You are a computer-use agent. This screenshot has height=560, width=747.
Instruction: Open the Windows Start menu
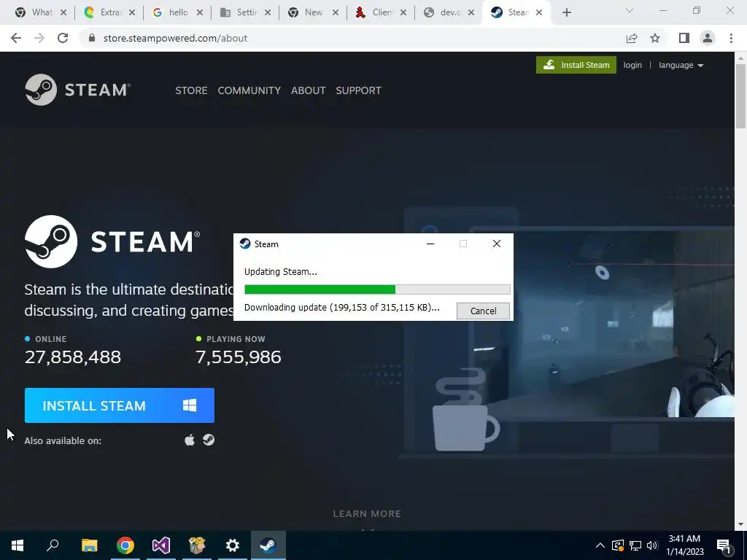[18, 545]
